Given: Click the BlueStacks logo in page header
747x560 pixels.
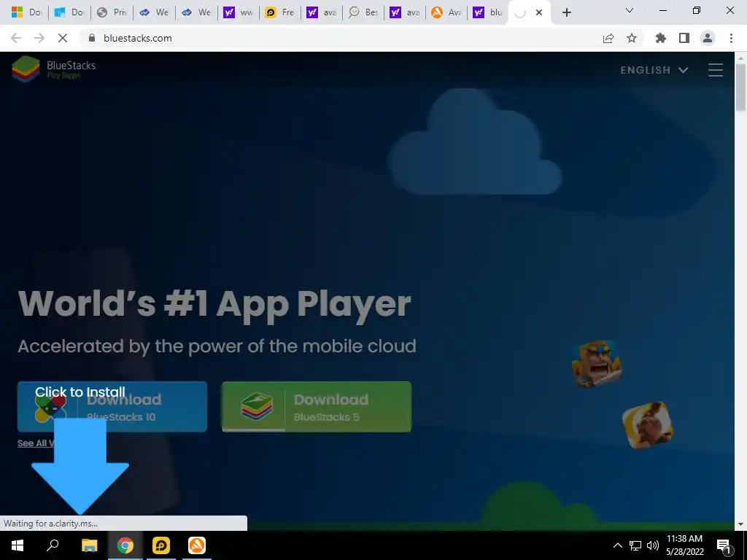Looking at the screenshot, I should pyautogui.click(x=54, y=69).
